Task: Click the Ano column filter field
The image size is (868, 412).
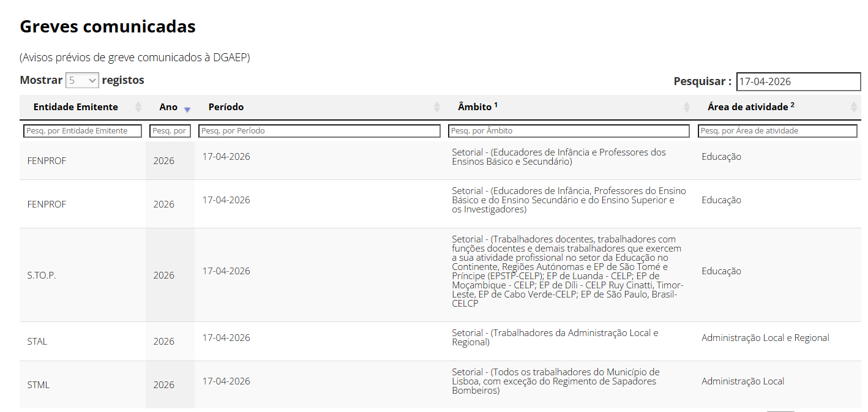Action: [170, 131]
